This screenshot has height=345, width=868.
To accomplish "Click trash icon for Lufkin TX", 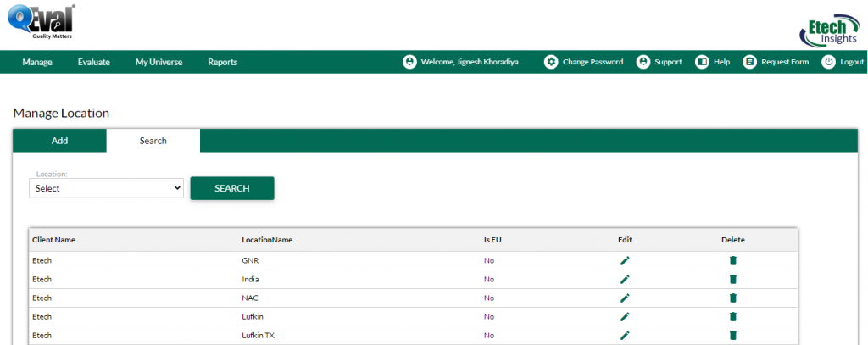I will click(733, 336).
